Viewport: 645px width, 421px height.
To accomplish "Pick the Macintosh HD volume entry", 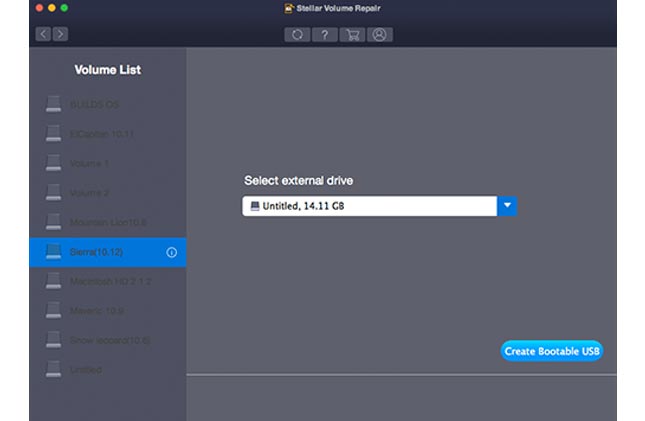I will tap(108, 281).
